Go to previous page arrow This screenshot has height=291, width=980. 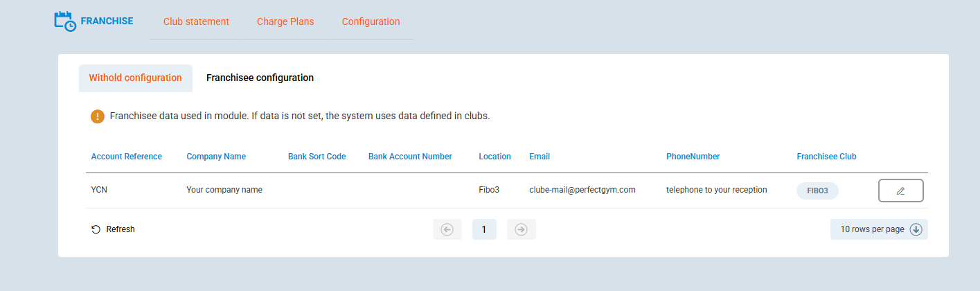(447, 229)
